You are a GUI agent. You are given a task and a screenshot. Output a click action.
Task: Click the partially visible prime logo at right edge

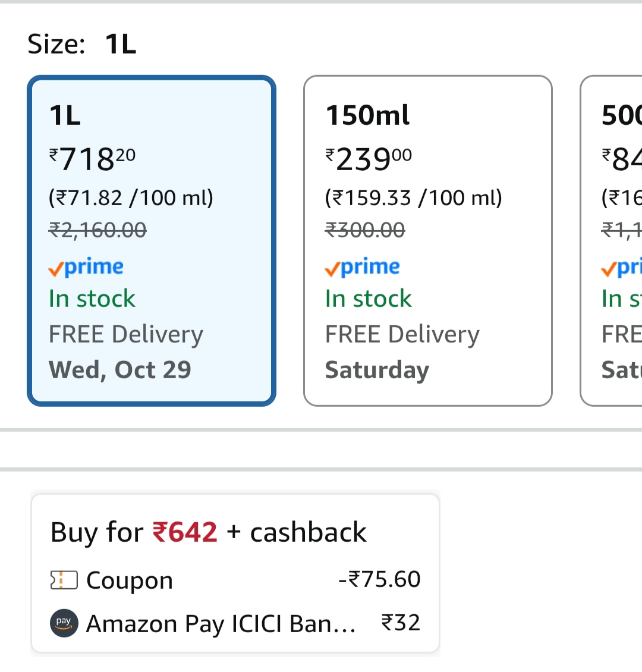click(622, 268)
